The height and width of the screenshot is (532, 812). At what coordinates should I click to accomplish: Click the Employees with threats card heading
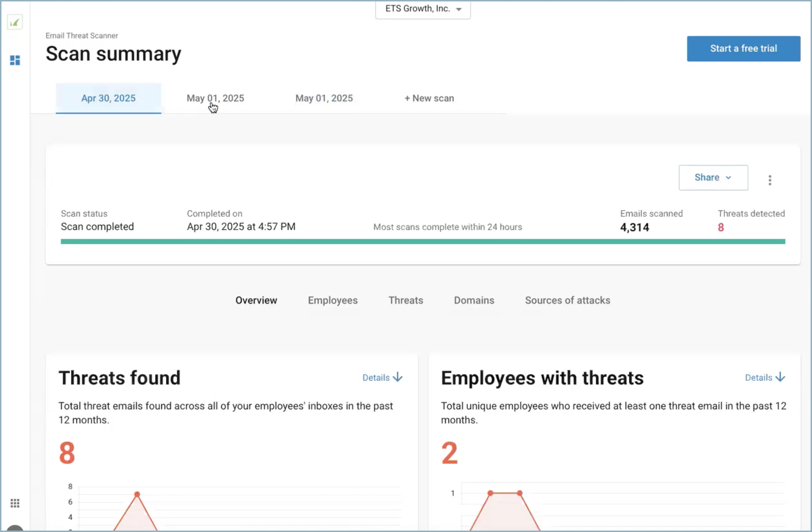tap(542, 378)
